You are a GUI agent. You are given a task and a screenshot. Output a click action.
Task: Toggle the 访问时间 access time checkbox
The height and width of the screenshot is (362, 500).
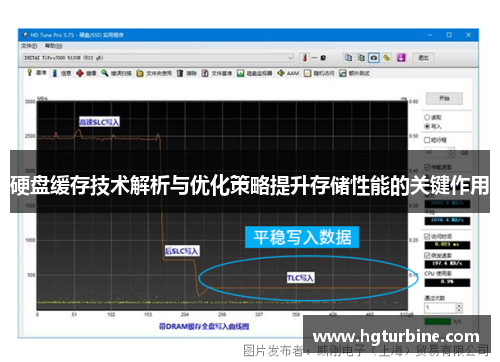pyautogui.click(x=427, y=236)
